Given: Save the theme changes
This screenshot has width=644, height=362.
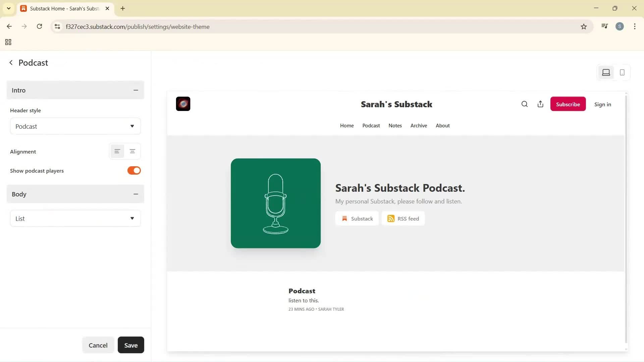Looking at the screenshot, I should 131,345.
